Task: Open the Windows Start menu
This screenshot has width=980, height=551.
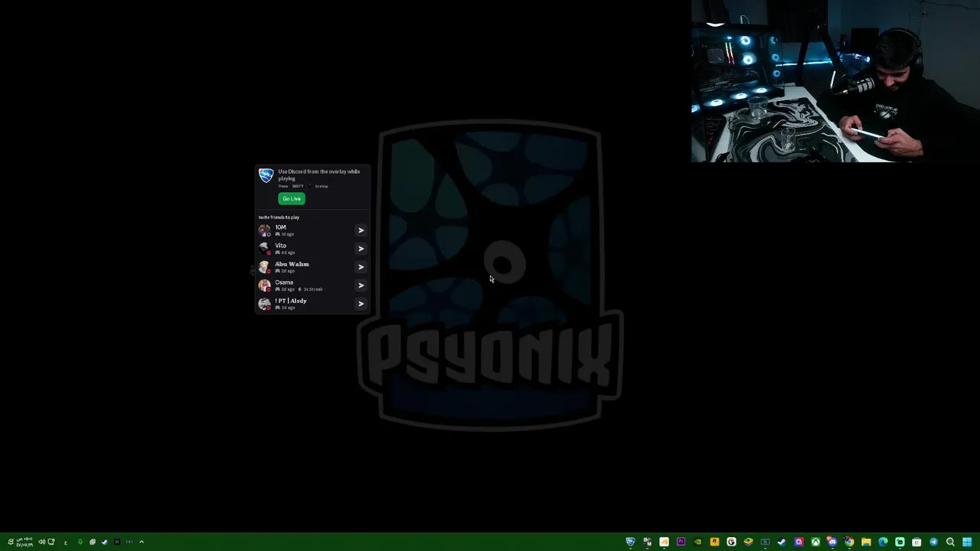Action: pos(967,542)
